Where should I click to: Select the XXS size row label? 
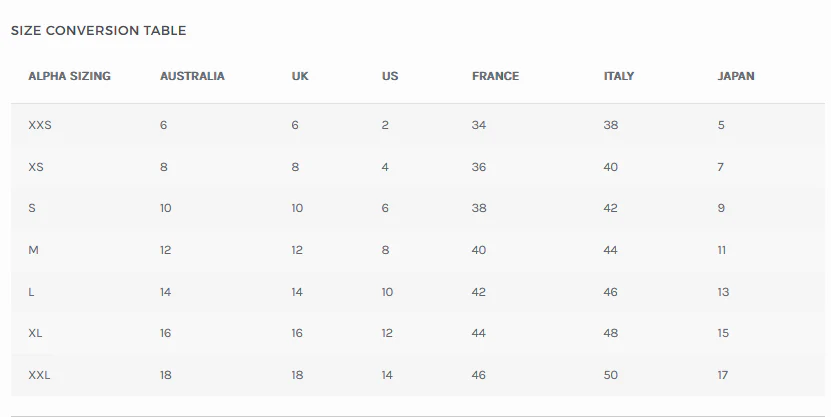pos(40,125)
